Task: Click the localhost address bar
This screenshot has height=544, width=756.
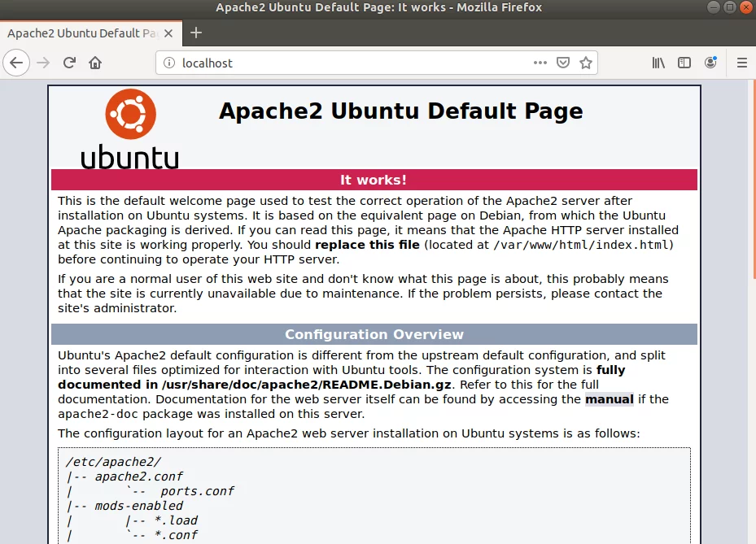Action: (x=354, y=63)
